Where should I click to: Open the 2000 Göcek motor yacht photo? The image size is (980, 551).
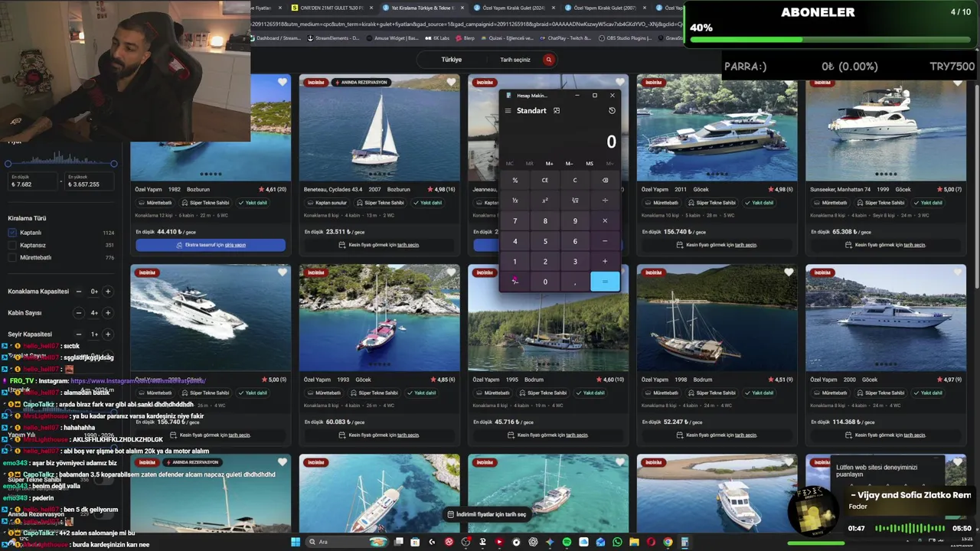(x=886, y=318)
